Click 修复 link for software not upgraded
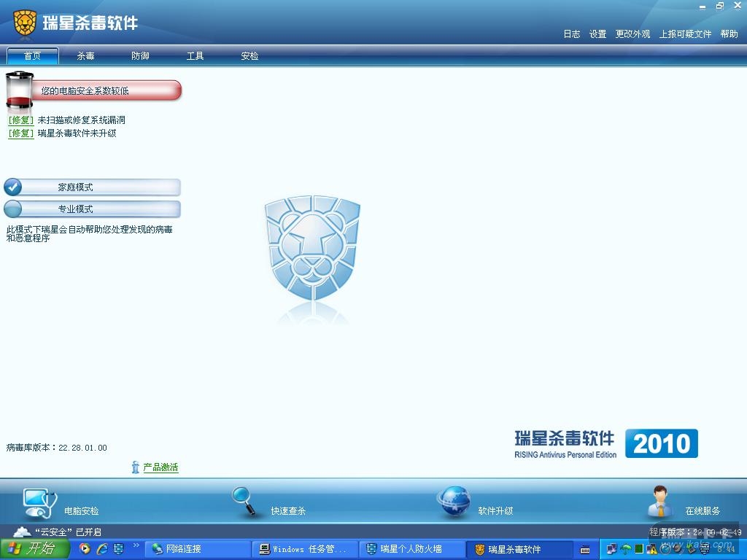The height and width of the screenshot is (560, 747). [x=21, y=133]
